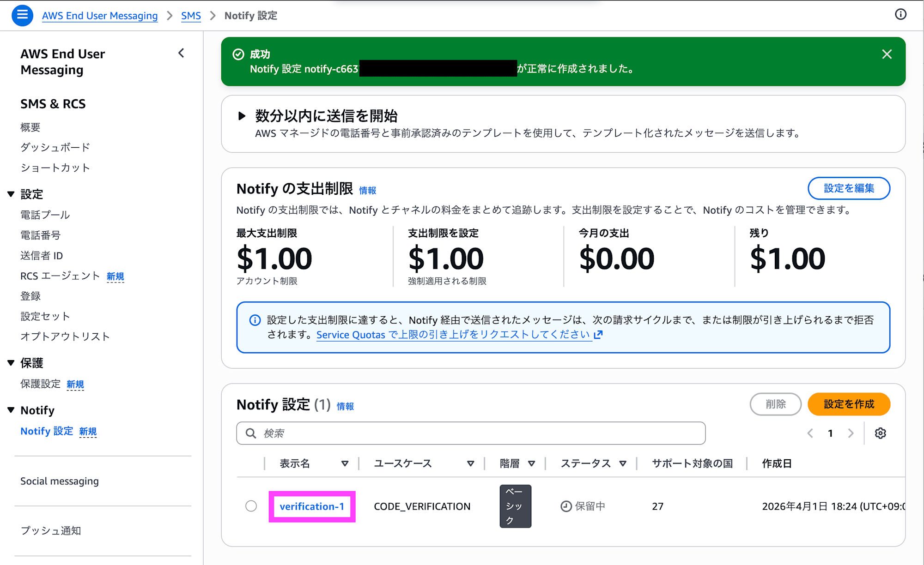Click the search magnifier icon
Viewport: 924px width, 565px height.
(250, 433)
